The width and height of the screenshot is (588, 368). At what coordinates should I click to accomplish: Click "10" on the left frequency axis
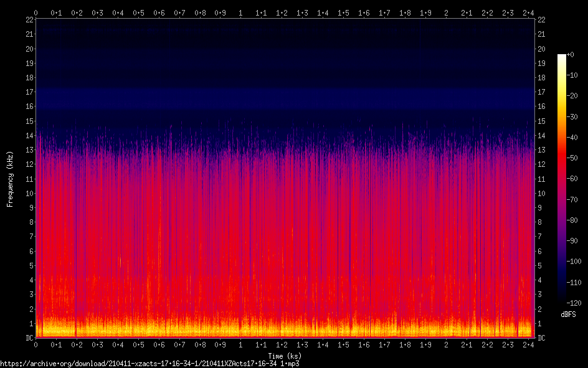pos(30,194)
